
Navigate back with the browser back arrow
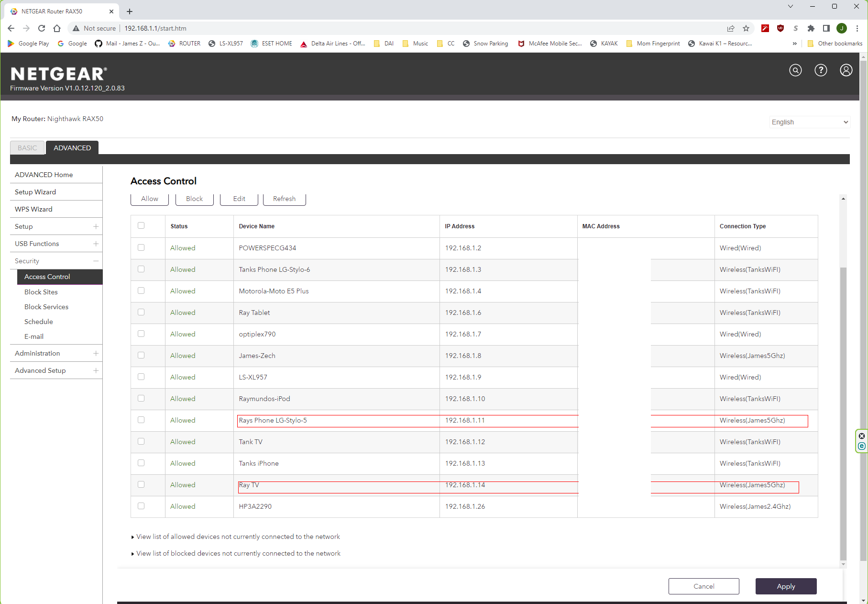tap(11, 28)
